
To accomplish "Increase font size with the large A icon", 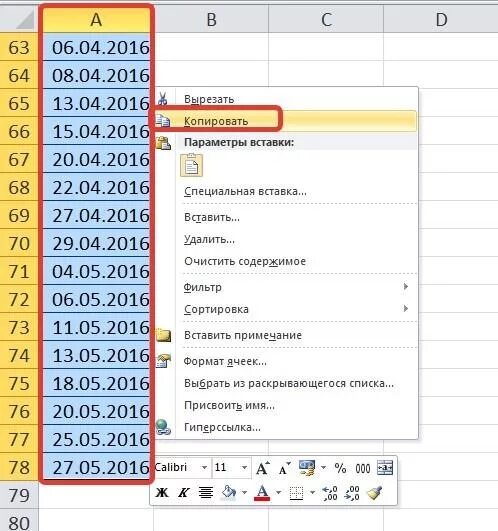I will click(263, 468).
